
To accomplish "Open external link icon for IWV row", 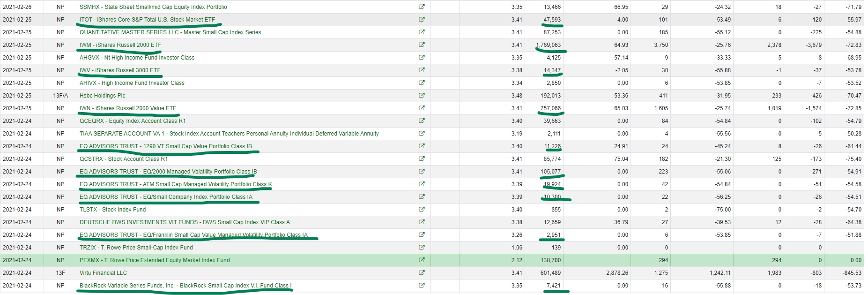I will pos(422,70).
